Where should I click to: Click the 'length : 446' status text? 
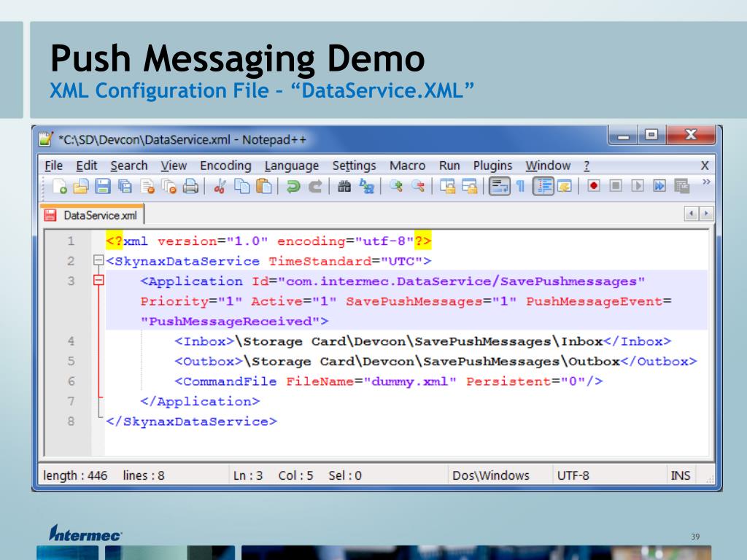[x=75, y=475]
